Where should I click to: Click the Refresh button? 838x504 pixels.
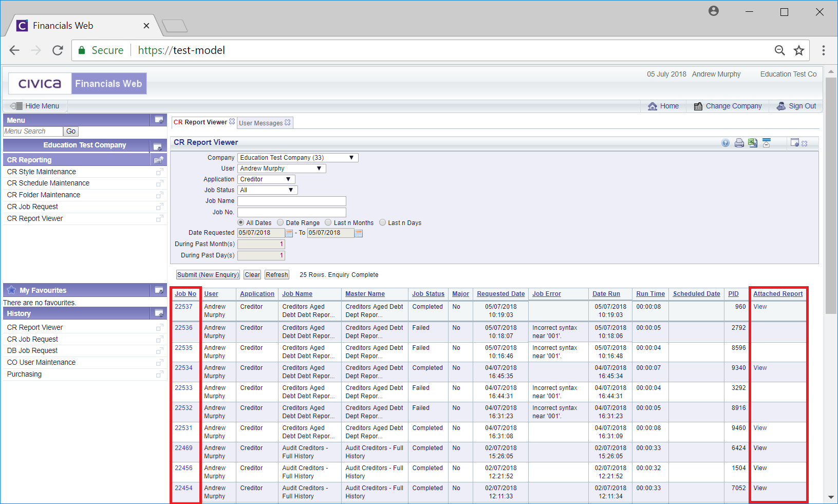click(x=277, y=275)
